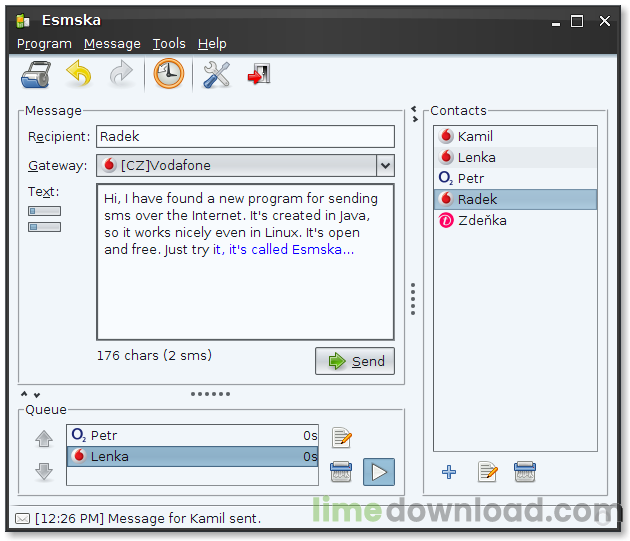The image size is (630, 541).
Task: Click the grayed redo arrow
Action: 121,74
